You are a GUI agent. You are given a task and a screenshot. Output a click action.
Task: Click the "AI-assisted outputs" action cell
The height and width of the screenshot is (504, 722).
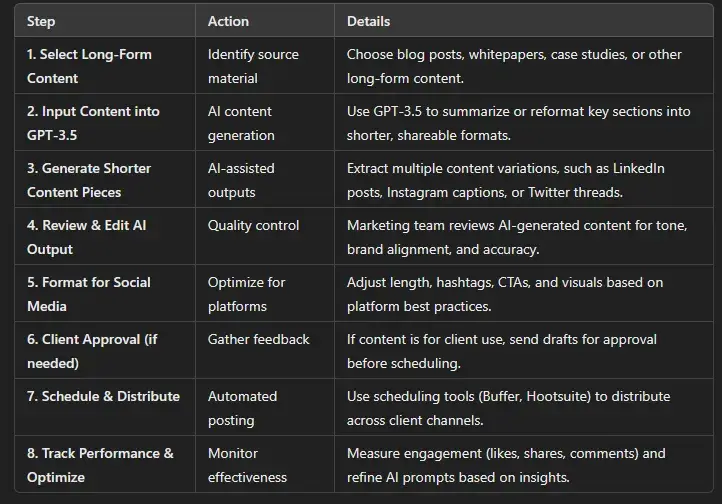pos(241,180)
